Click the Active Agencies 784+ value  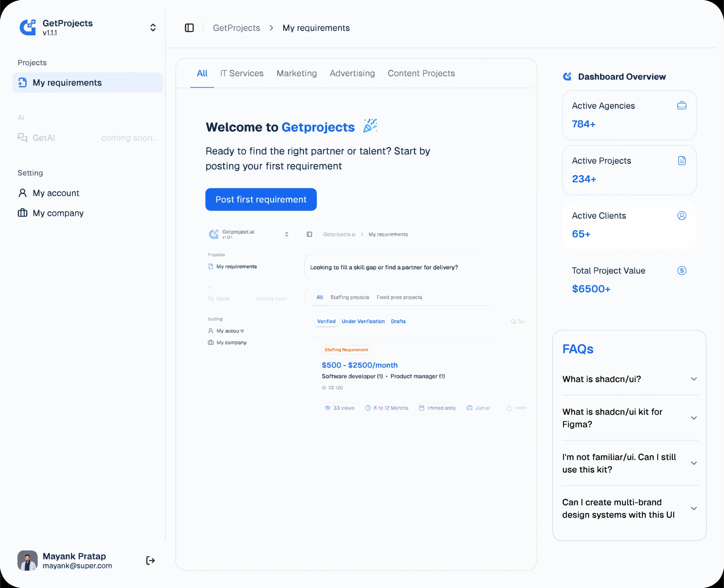pos(583,124)
